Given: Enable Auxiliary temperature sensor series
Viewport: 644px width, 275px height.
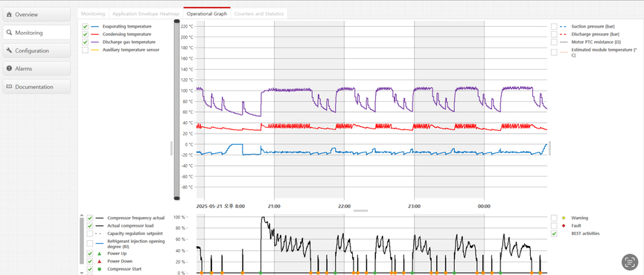Looking at the screenshot, I should pos(85,50).
